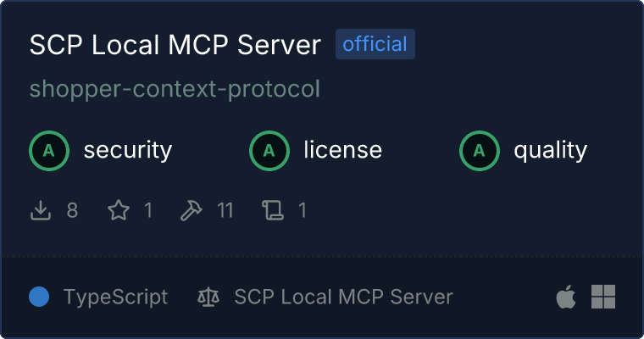Screen dimensions: 644x339
Task: Click the license label next to badge
Action: (343, 149)
